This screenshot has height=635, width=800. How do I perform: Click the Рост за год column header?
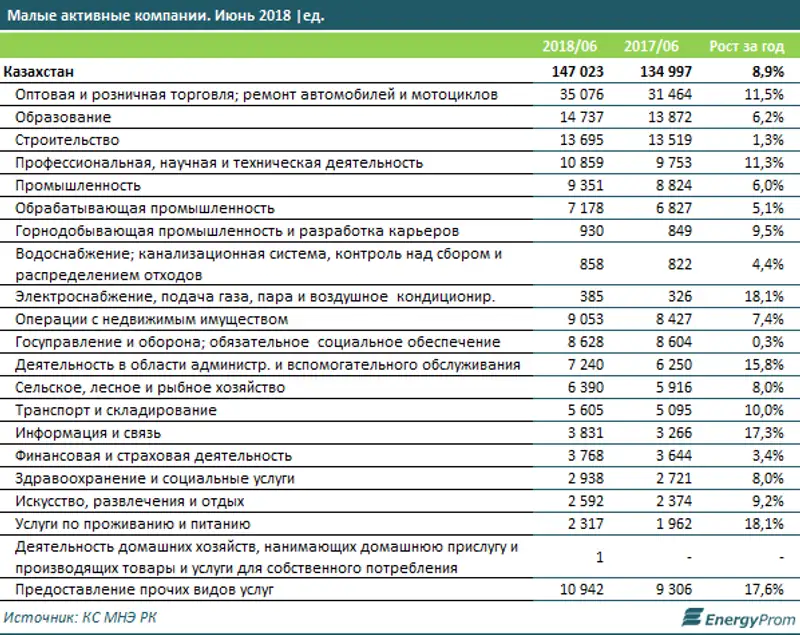[x=746, y=46]
